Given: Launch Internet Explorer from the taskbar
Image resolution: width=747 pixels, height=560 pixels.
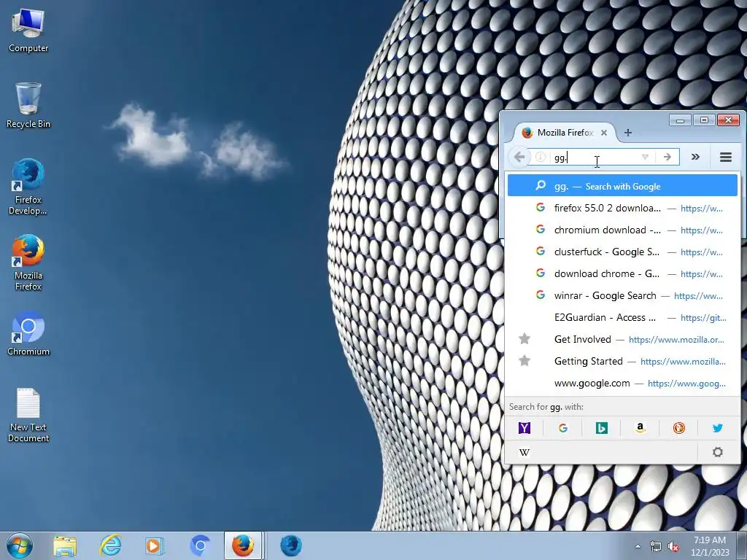Looking at the screenshot, I should click(x=110, y=545).
